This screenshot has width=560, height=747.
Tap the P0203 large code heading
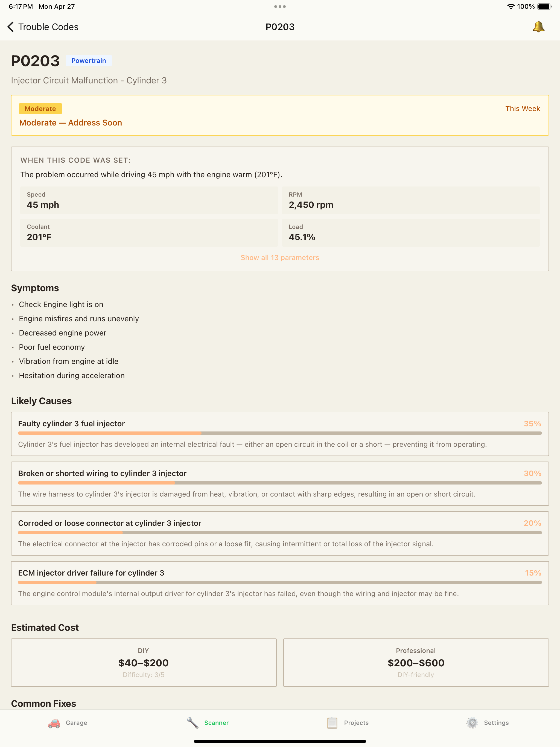point(36,61)
